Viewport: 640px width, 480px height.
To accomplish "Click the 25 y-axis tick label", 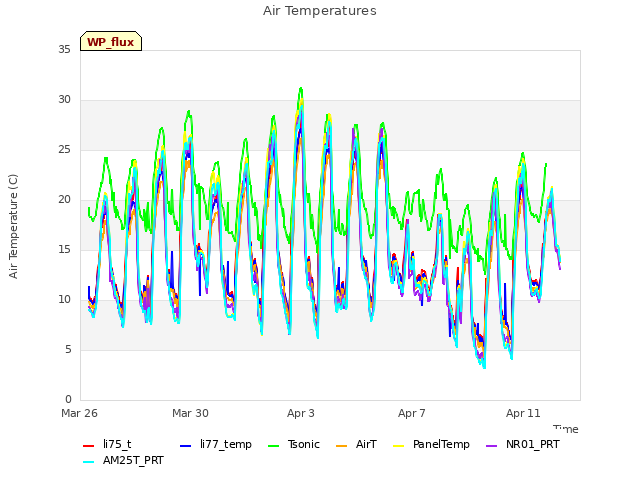I will point(64,149).
